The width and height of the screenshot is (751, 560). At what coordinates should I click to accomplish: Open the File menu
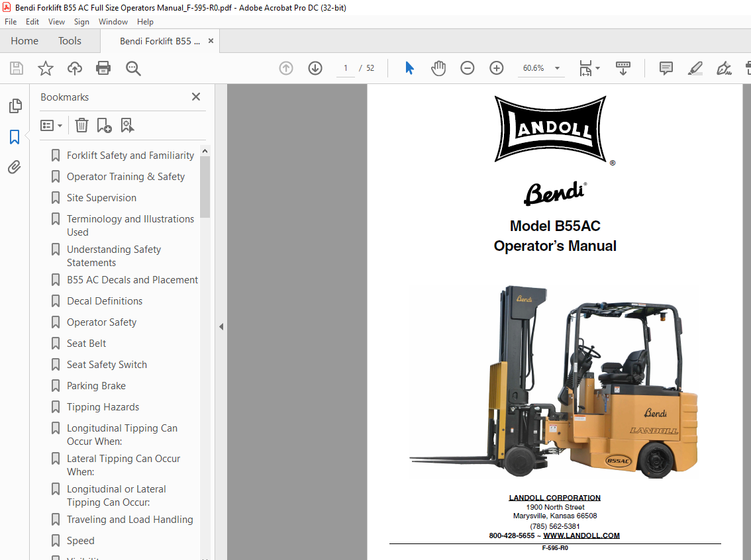coord(11,22)
